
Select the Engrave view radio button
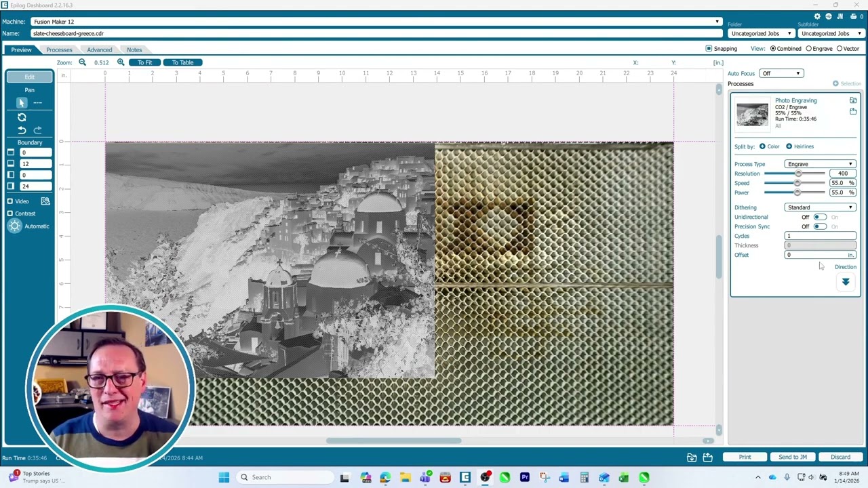[808, 49]
